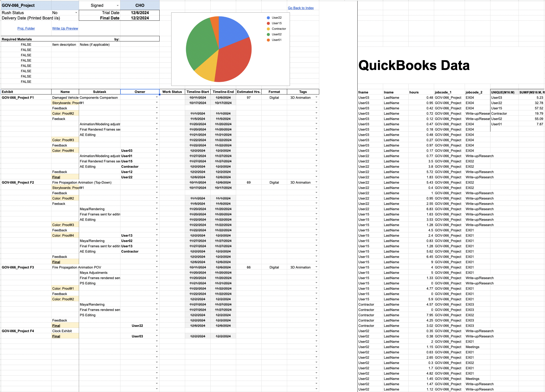The image size is (545, 392).
Task: Select the Item description cell
Action: pyautogui.click(x=65, y=44)
